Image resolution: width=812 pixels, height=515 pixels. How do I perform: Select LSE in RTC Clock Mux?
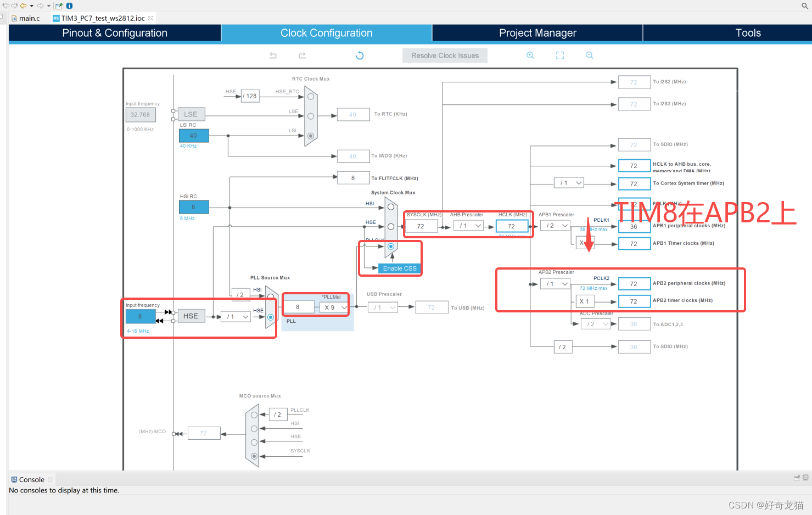point(311,116)
